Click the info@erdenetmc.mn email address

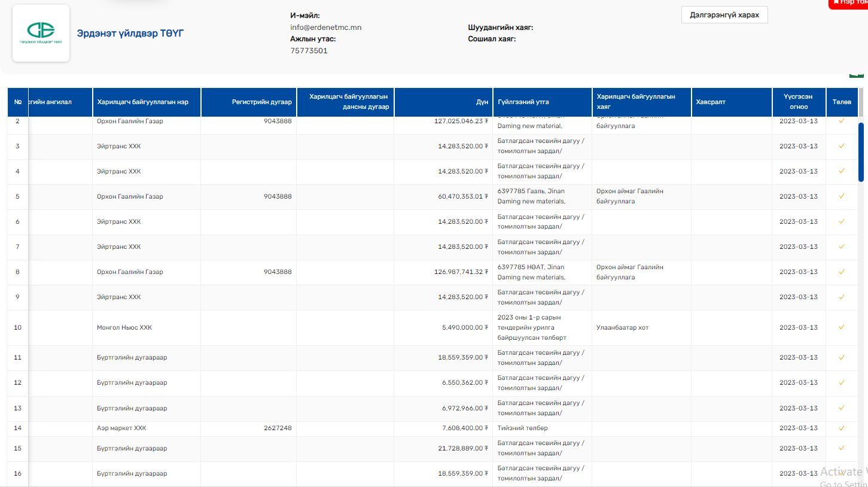click(x=325, y=28)
